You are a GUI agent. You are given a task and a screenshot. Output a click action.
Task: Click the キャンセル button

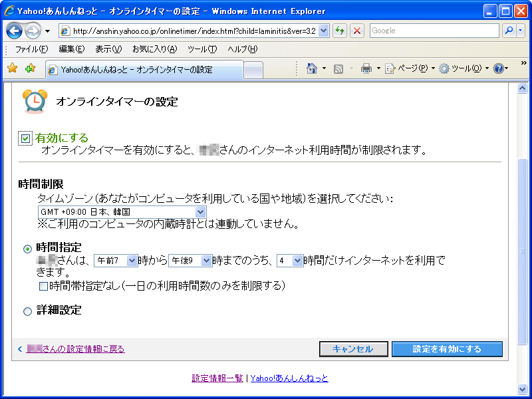click(x=354, y=348)
